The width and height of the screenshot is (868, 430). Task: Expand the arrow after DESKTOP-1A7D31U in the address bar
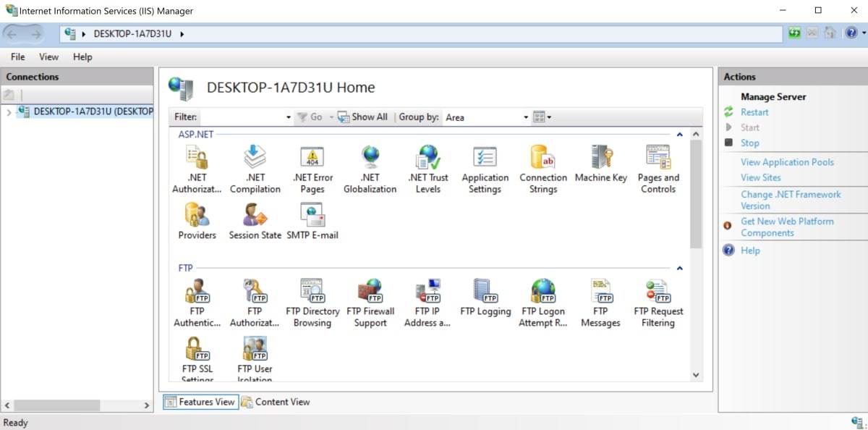[182, 34]
